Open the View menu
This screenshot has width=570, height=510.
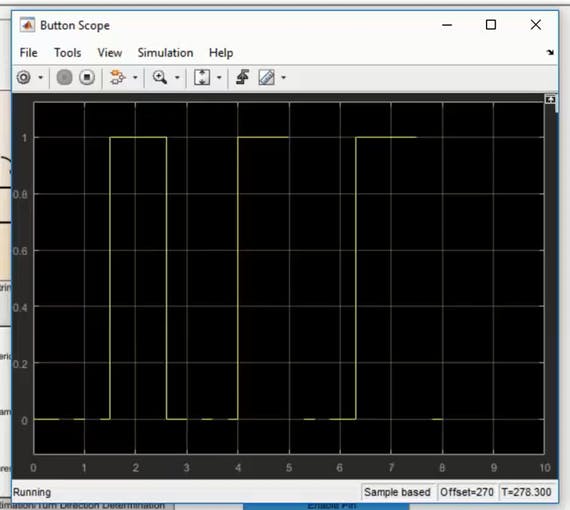109,53
